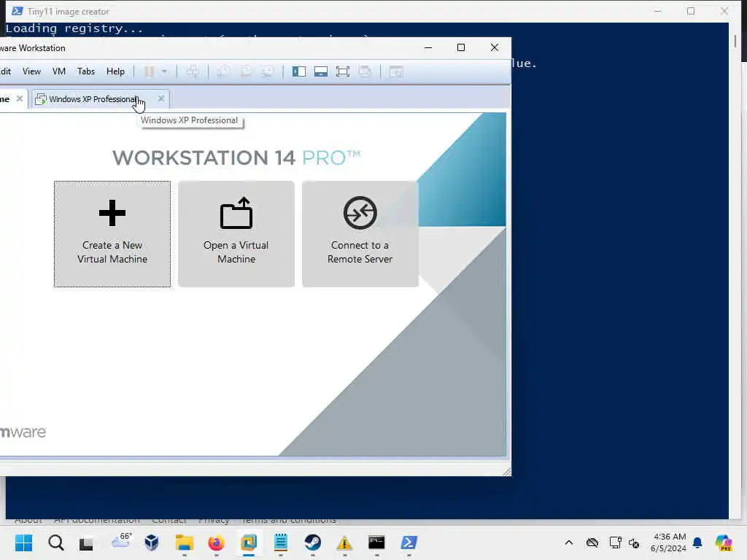
Task: Open the Tabs menu
Action: (86, 71)
